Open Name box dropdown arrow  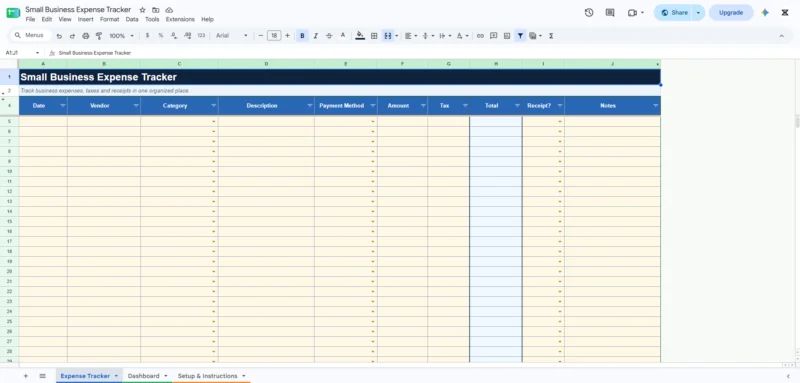pyautogui.click(x=37, y=53)
